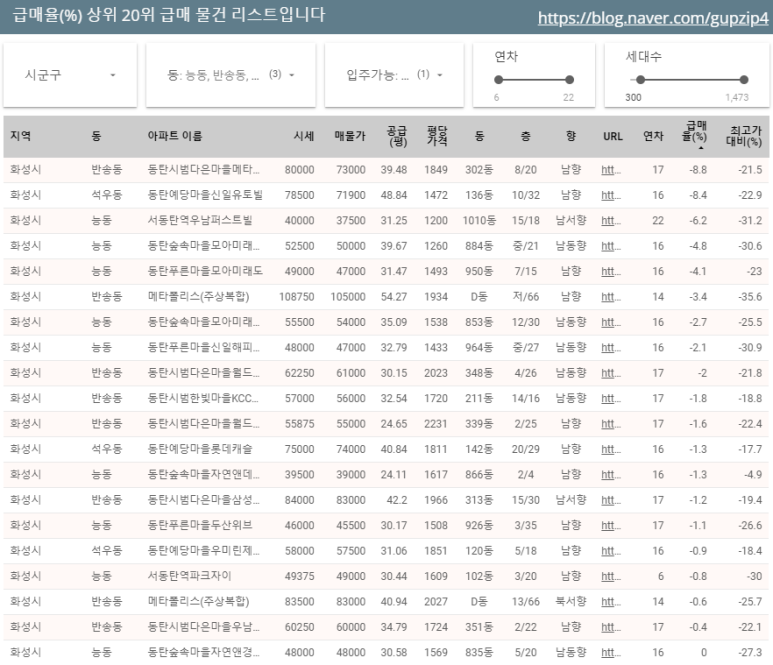
Task: Select the 서동탄역파크자이 apartment name
Action: (x=189, y=576)
